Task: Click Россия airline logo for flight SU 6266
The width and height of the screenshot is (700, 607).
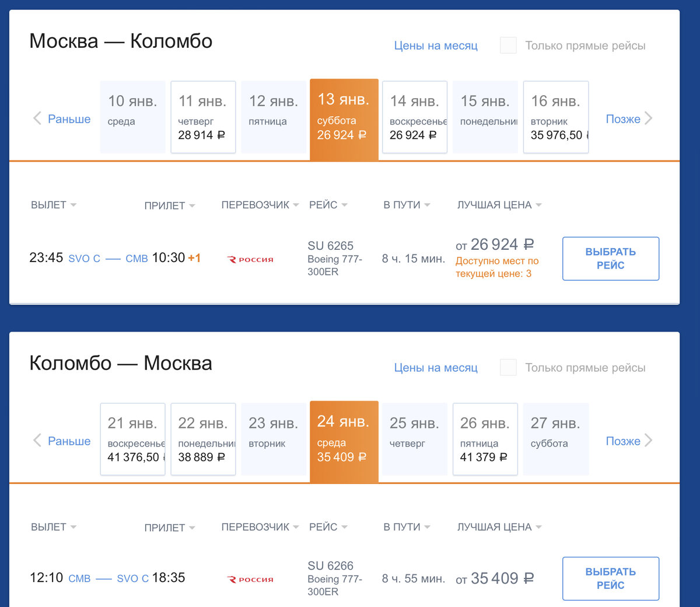Action: tap(250, 579)
